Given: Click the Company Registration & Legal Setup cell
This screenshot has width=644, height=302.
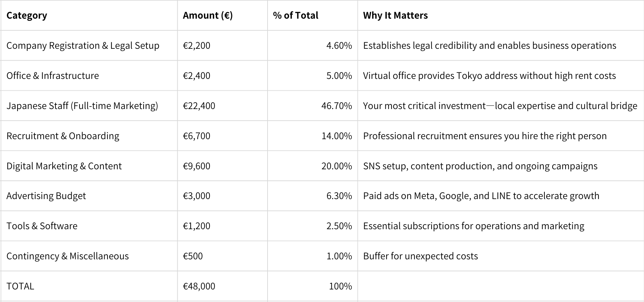Looking at the screenshot, I should [x=89, y=46].
